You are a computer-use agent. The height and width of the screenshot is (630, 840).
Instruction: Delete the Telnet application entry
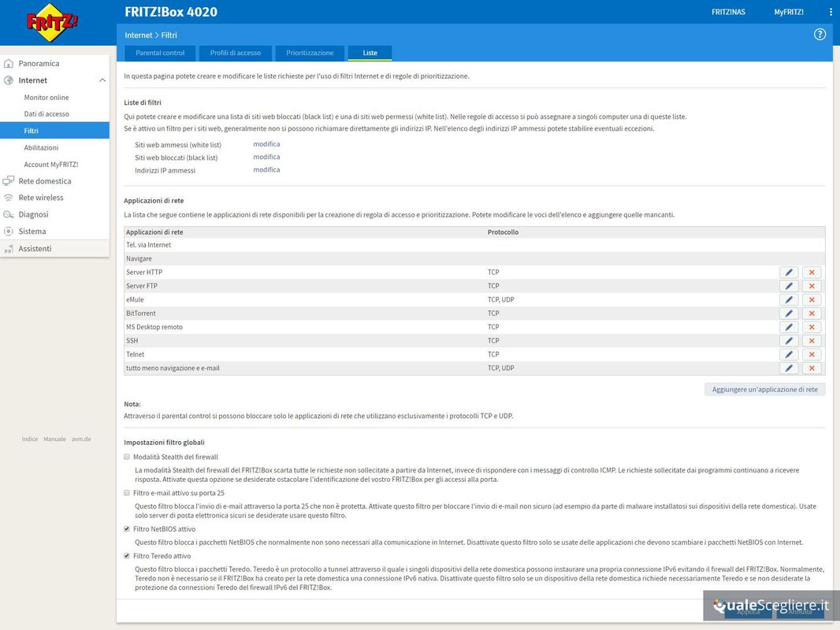(812, 354)
